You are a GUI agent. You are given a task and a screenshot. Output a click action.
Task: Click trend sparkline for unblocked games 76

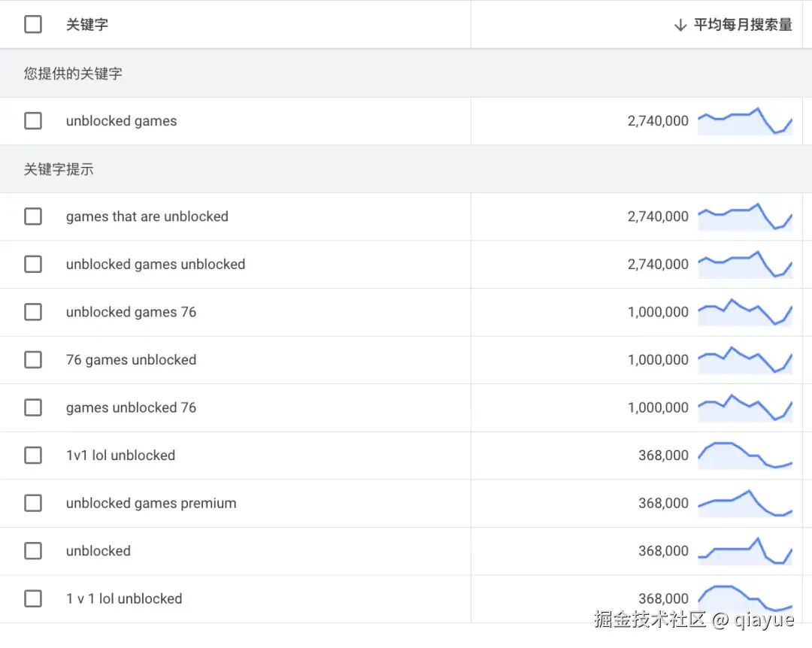(744, 312)
